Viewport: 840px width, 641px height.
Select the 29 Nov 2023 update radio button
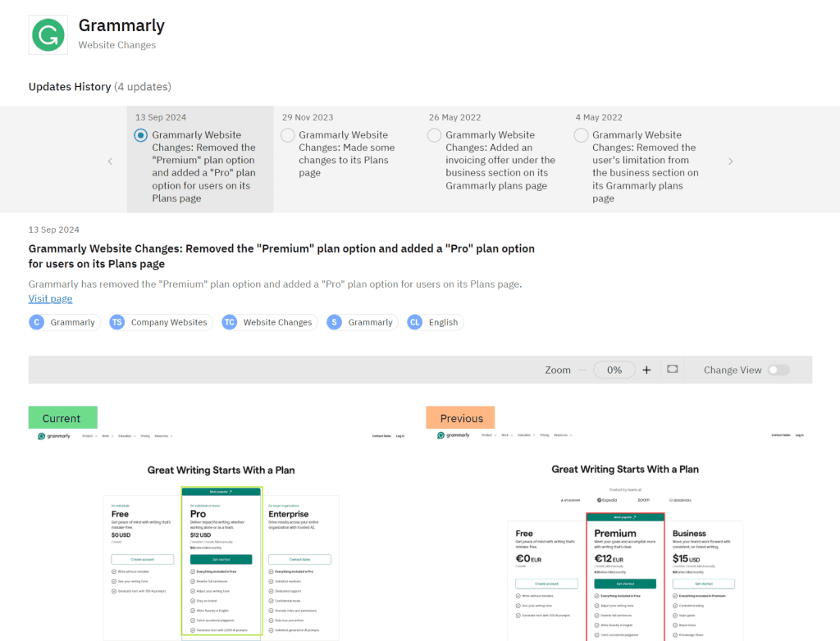[288, 135]
